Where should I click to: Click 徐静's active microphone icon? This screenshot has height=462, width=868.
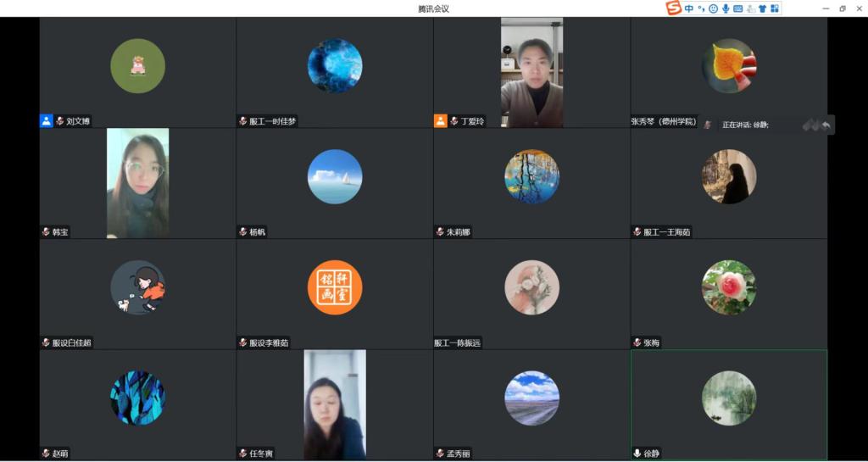click(637, 454)
